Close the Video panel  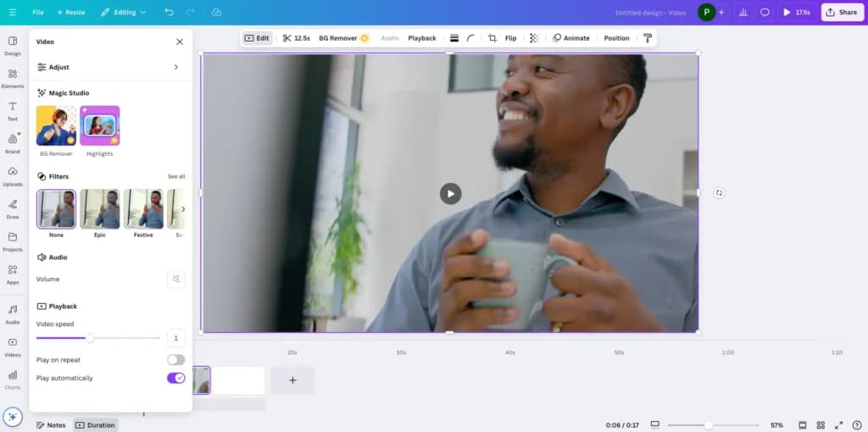[x=180, y=42]
